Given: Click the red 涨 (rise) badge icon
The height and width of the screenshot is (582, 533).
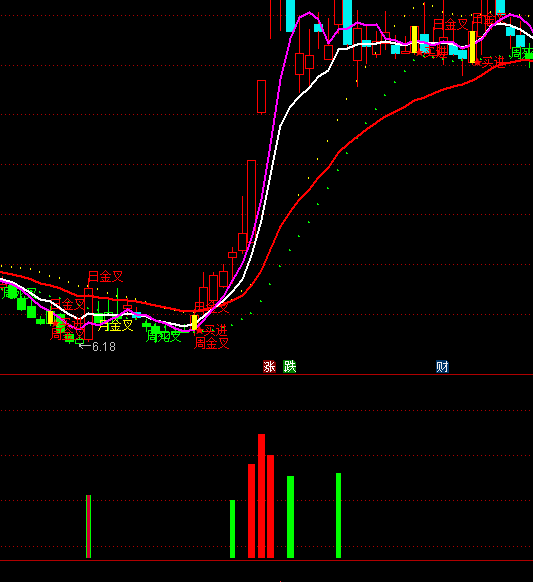Looking at the screenshot, I should pos(269,367).
